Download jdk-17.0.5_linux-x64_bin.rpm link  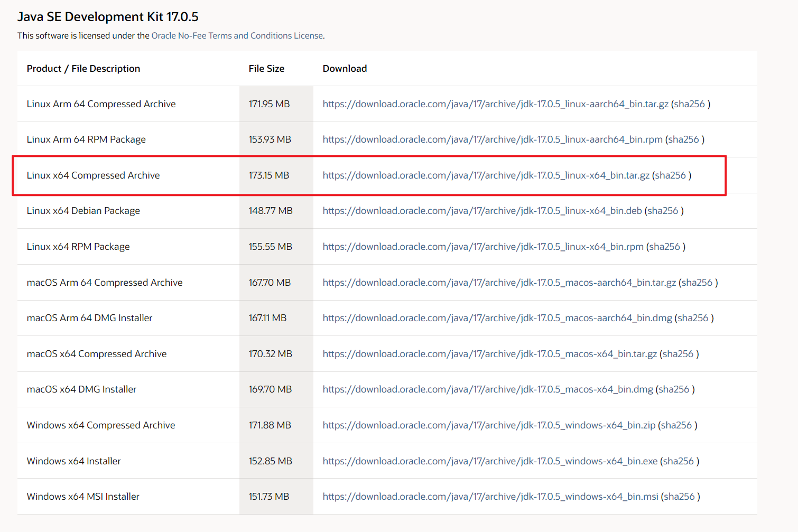coord(483,247)
